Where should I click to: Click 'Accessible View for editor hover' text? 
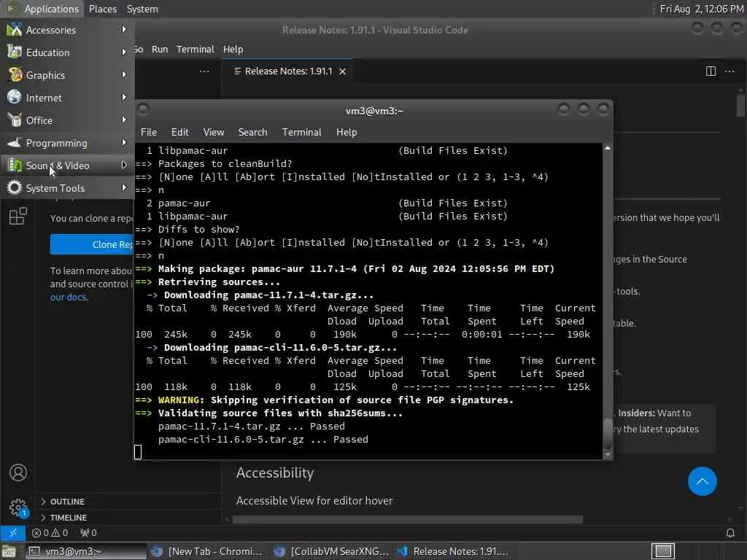point(314,500)
